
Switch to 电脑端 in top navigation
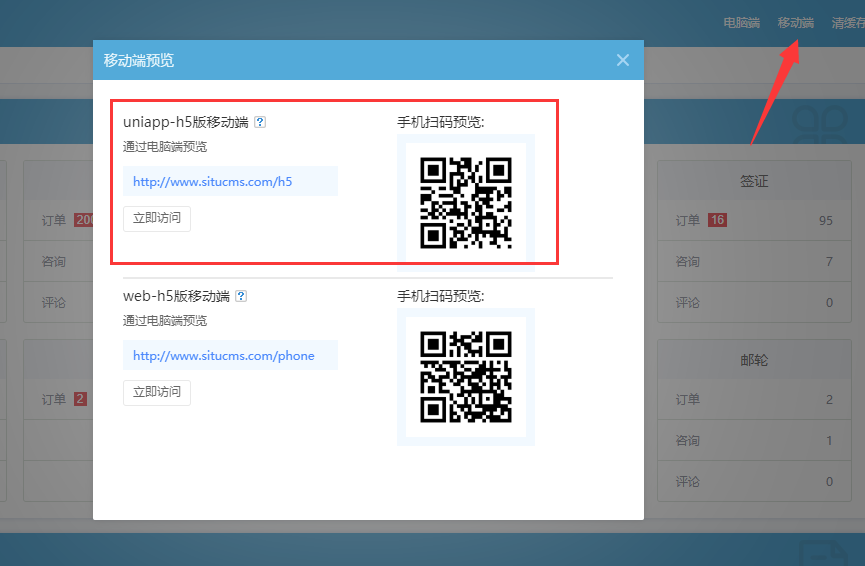[x=741, y=23]
